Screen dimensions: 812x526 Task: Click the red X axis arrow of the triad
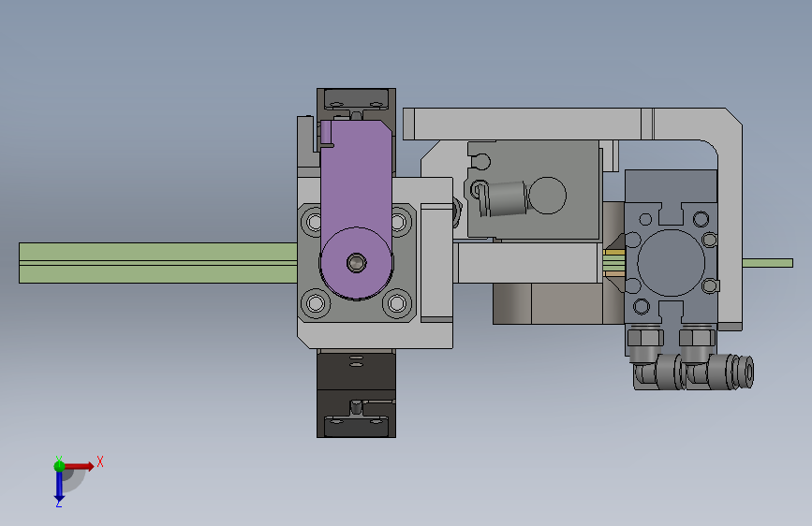pos(80,466)
